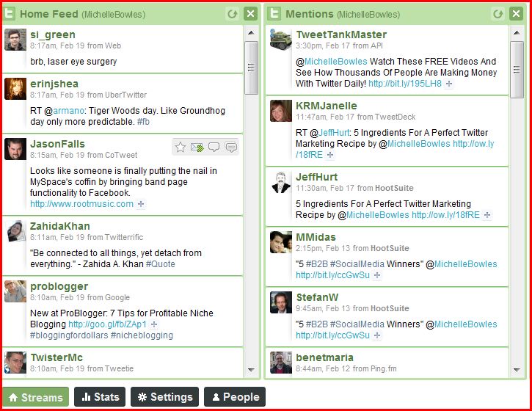Send direct message to JasonFalls icon
The height and width of the screenshot is (411, 532).
point(231,148)
